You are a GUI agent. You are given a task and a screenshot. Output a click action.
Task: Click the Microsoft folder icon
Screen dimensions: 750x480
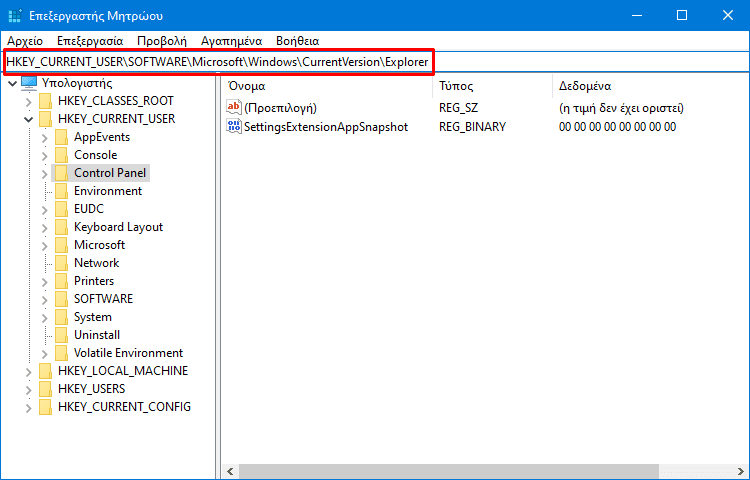coord(61,245)
